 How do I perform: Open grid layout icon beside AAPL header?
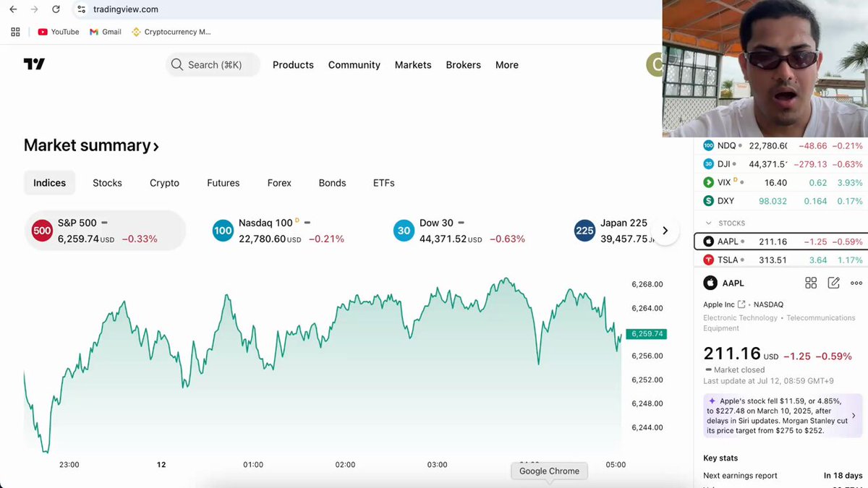point(811,283)
